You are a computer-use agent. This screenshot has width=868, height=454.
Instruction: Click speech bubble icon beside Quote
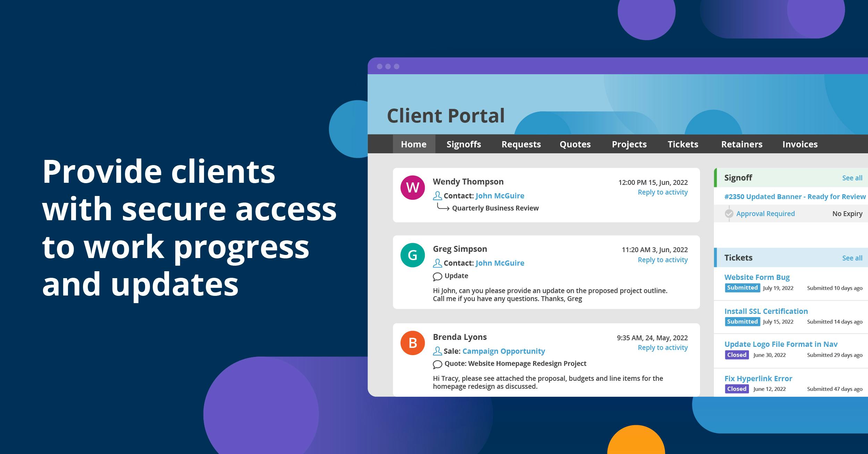pyautogui.click(x=437, y=364)
